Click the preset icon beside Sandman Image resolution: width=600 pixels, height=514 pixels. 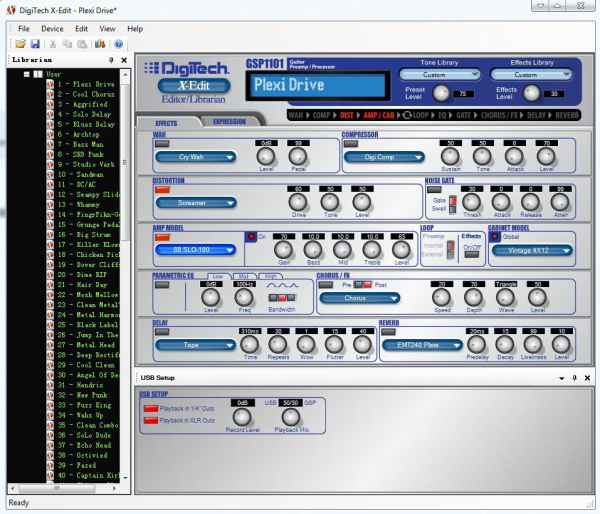click(x=50, y=174)
